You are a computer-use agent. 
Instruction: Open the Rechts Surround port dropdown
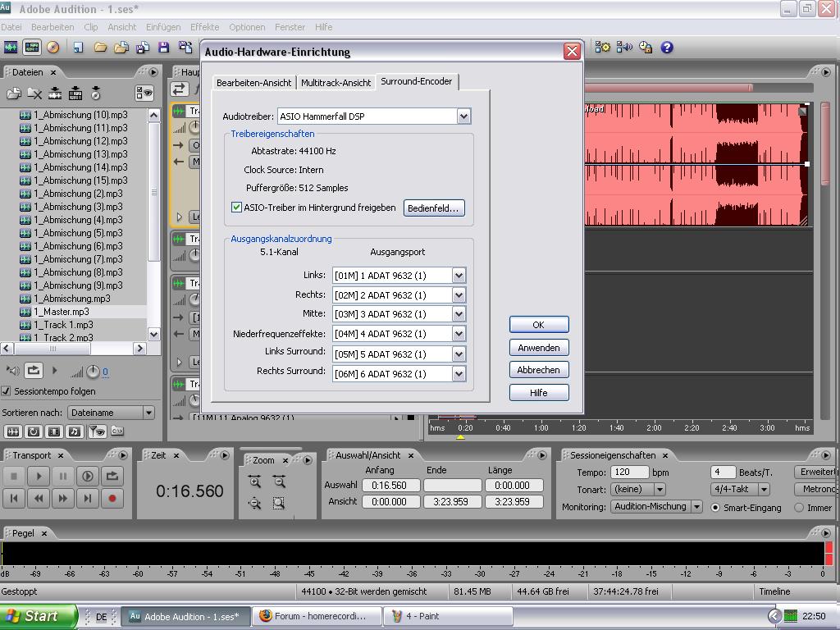tap(459, 374)
